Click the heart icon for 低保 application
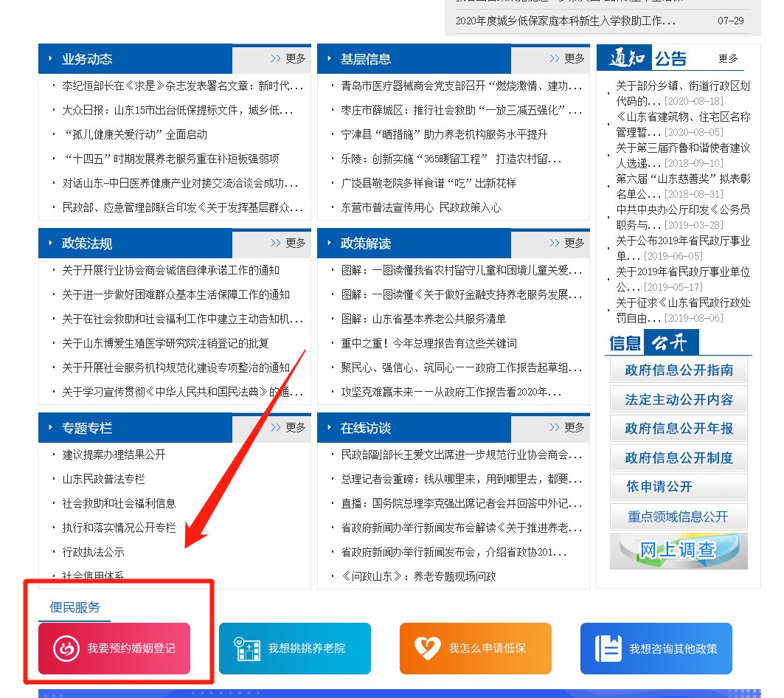This screenshot has width=784, height=698. [x=428, y=649]
